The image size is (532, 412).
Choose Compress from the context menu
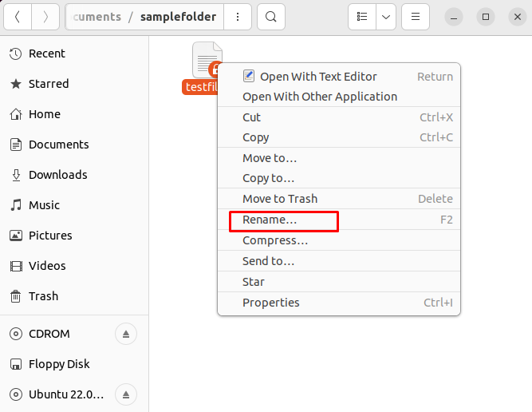275,240
